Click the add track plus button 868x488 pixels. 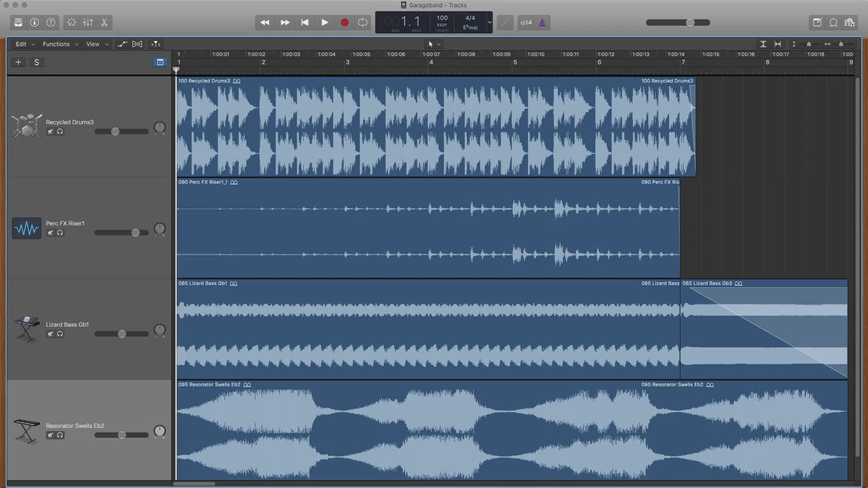pos(19,62)
